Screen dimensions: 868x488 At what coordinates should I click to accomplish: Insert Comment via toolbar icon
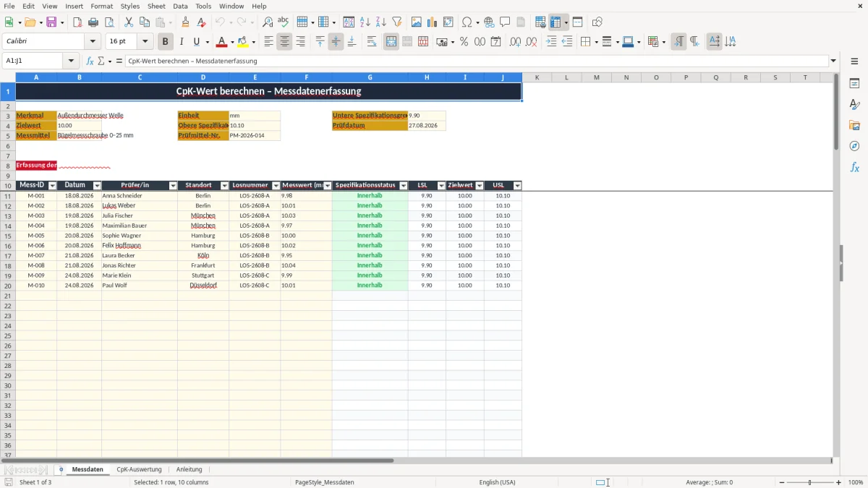click(x=505, y=22)
